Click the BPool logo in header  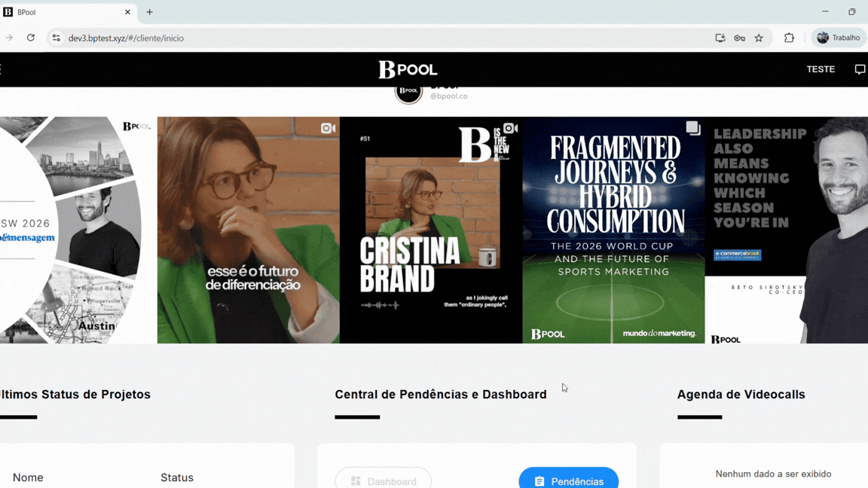pos(408,69)
